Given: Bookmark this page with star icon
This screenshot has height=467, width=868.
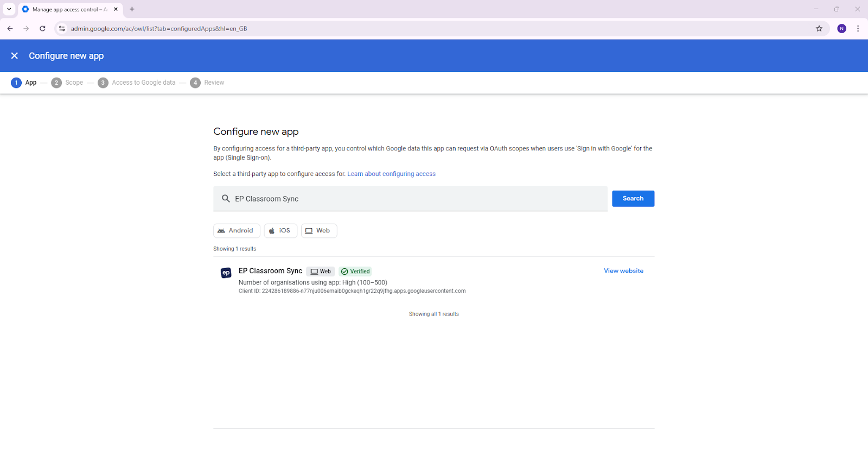Looking at the screenshot, I should click(x=819, y=29).
